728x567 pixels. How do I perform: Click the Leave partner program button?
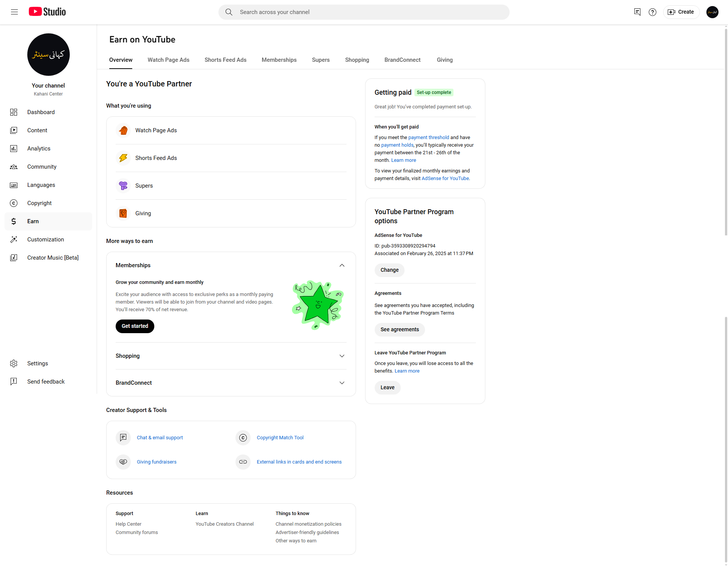pyautogui.click(x=388, y=388)
